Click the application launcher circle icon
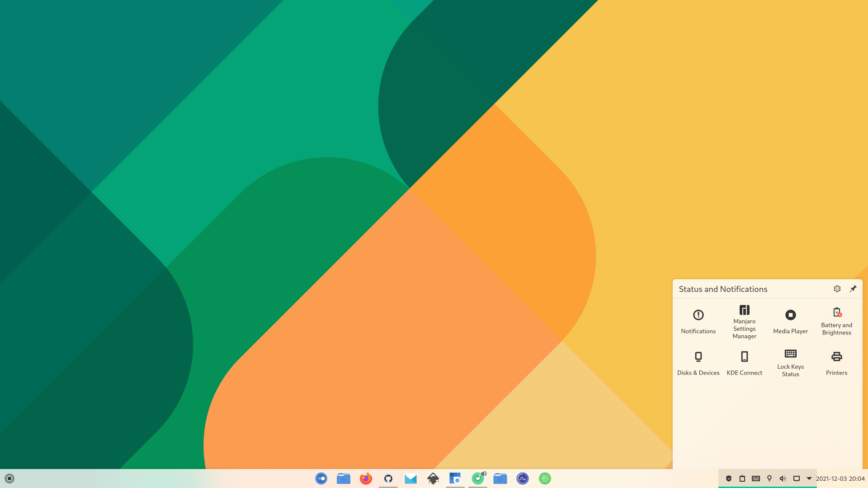Viewport: 868px width, 488px height. tap(9, 479)
